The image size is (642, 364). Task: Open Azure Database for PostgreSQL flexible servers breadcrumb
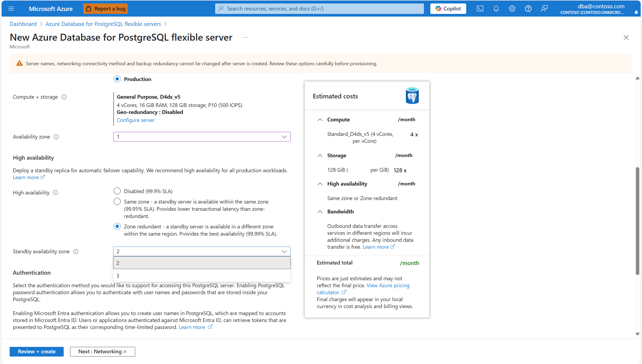tap(103, 24)
